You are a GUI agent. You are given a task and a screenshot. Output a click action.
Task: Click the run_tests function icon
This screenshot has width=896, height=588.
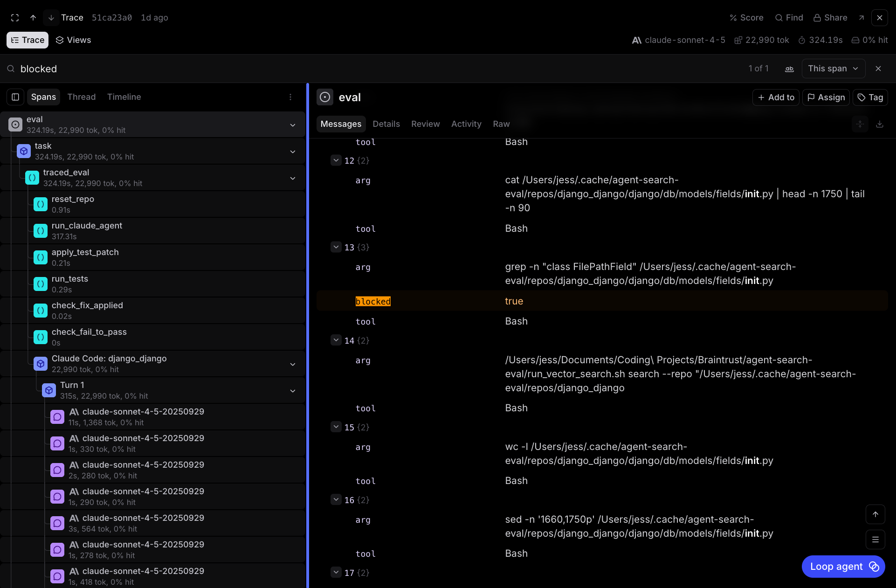(41, 284)
